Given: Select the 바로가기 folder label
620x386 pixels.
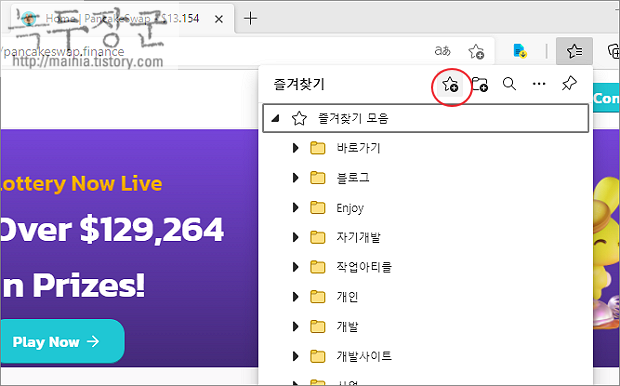Looking at the screenshot, I should click(x=358, y=148).
